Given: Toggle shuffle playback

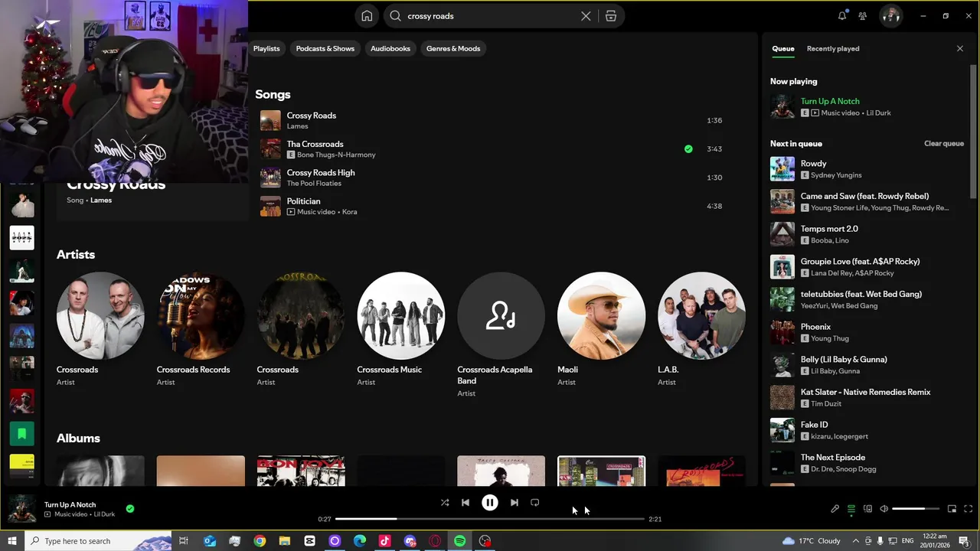Looking at the screenshot, I should (445, 503).
